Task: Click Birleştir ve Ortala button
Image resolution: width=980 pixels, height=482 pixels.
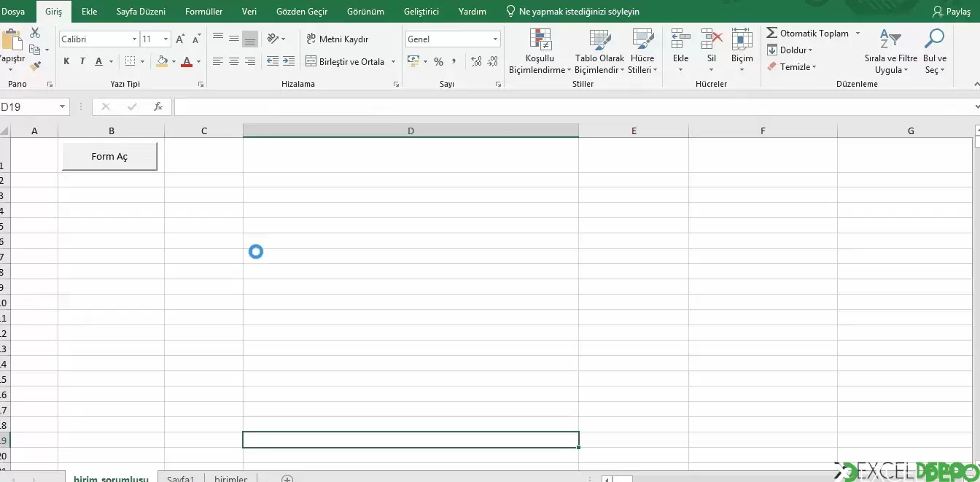Action: pos(346,61)
